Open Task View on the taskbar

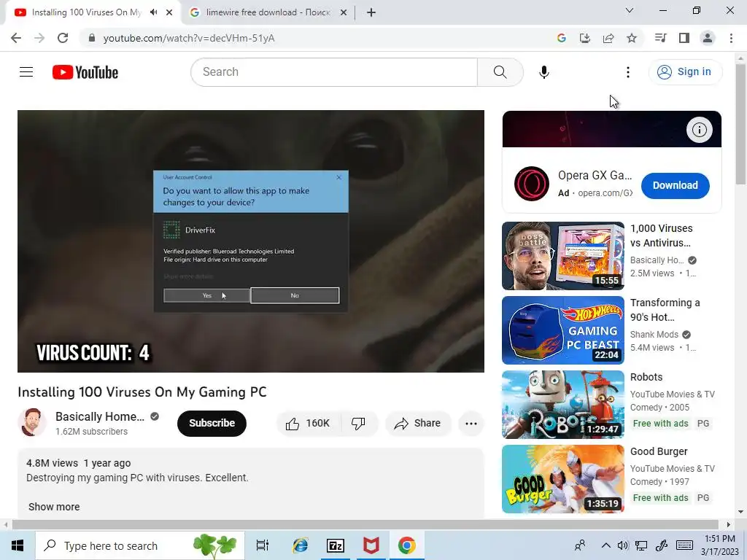[263, 545]
